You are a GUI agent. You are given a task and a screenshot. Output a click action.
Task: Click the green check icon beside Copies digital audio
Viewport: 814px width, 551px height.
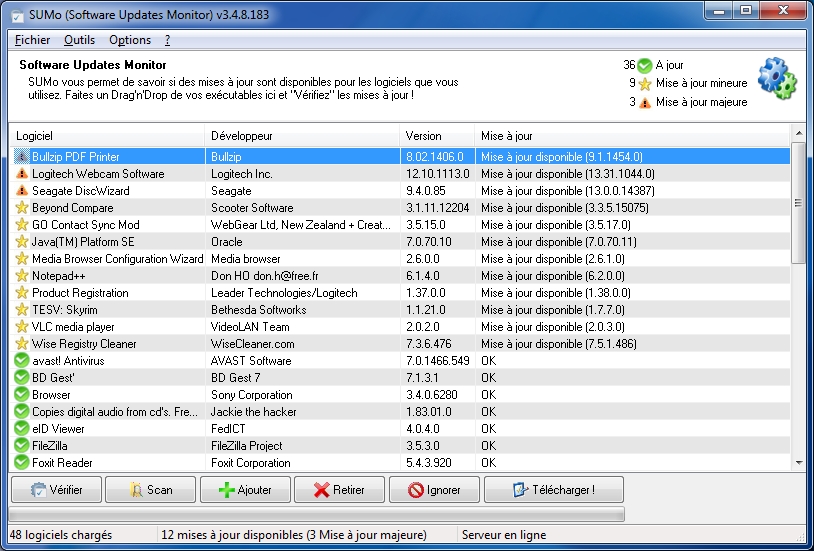click(x=21, y=412)
